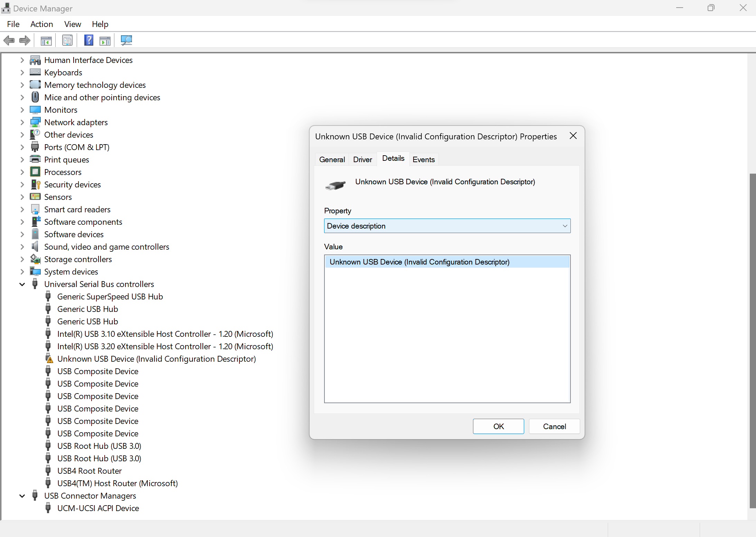
Task: Select the warning-flagged Unknown USB Device entry
Action: (x=156, y=359)
